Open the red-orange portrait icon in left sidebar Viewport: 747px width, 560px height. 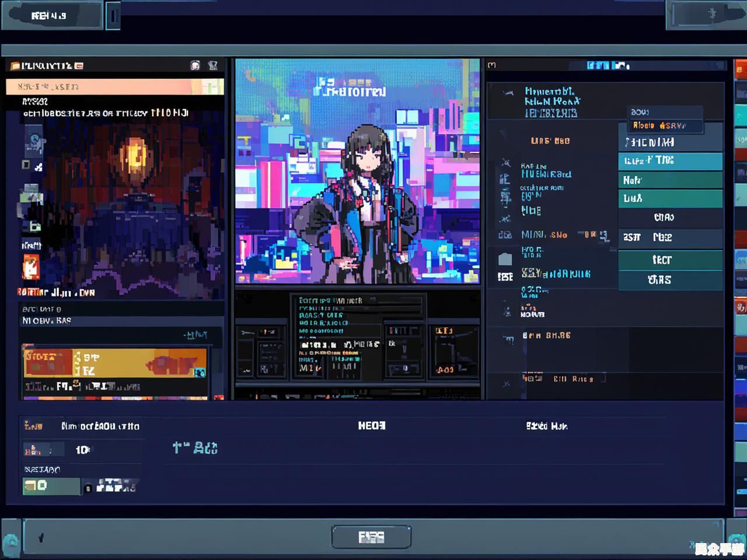(31, 267)
